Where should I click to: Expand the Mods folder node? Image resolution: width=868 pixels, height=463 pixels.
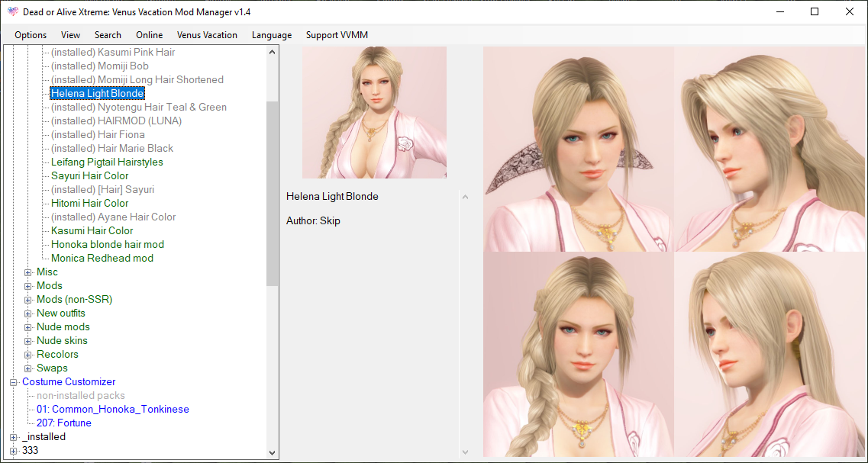27,286
